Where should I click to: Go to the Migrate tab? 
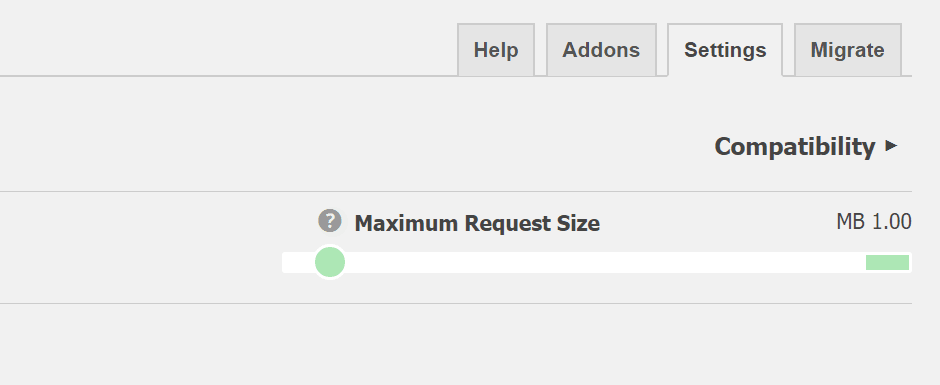(x=848, y=50)
